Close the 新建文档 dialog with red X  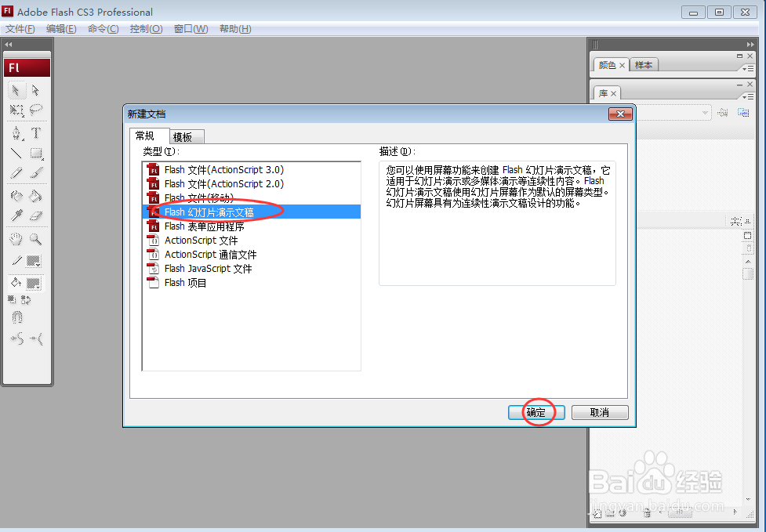pyautogui.click(x=620, y=114)
